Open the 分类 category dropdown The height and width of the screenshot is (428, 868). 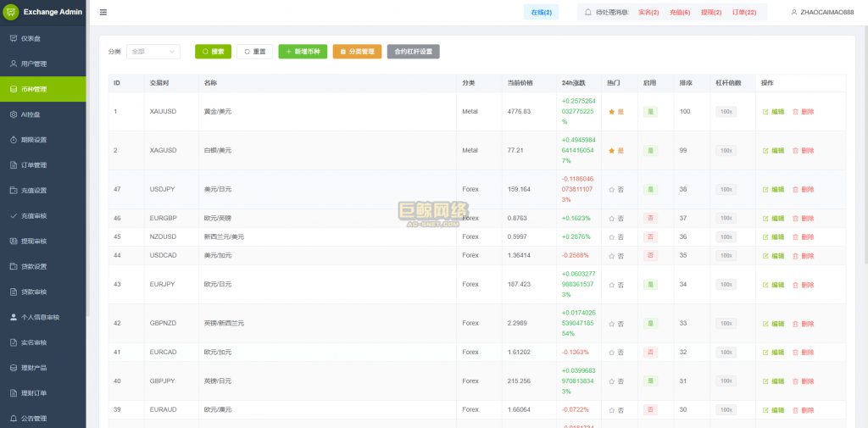pyautogui.click(x=153, y=52)
